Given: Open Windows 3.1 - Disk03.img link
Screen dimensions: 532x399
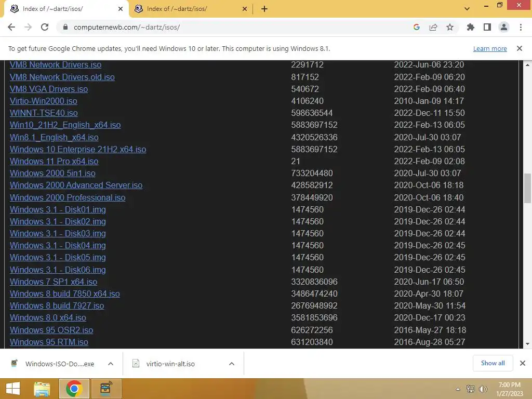Looking at the screenshot, I should (58, 233).
